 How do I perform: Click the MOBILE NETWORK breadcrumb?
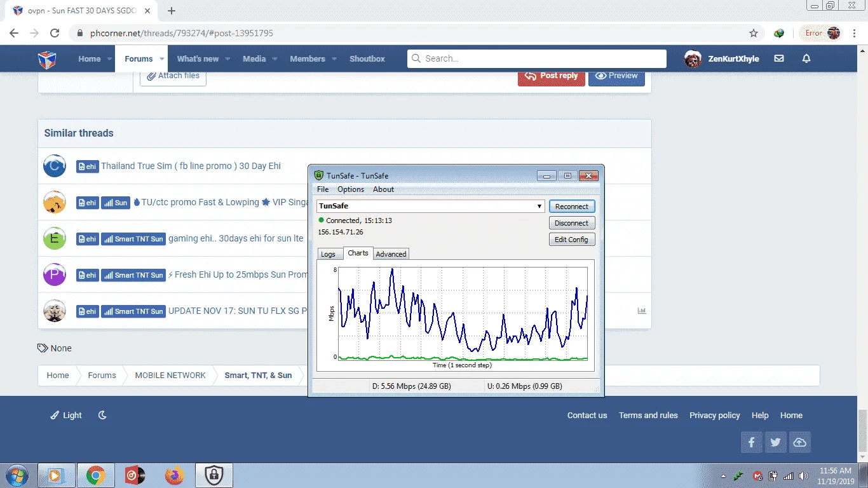coord(170,376)
